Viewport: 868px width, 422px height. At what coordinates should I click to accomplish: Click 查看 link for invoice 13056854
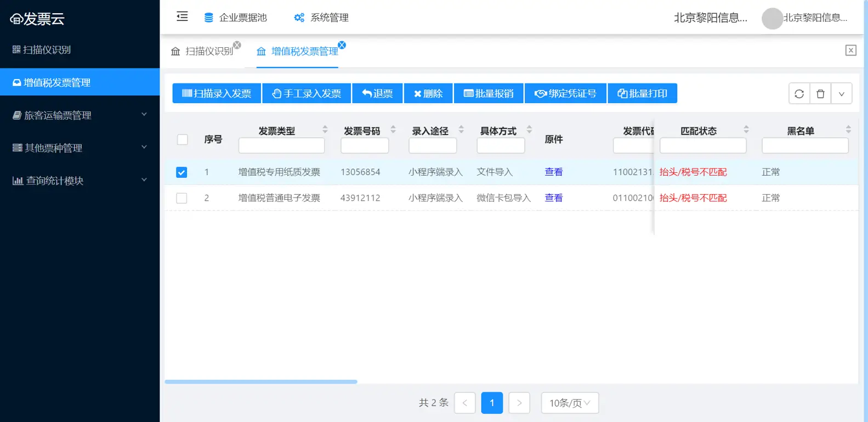tap(553, 172)
